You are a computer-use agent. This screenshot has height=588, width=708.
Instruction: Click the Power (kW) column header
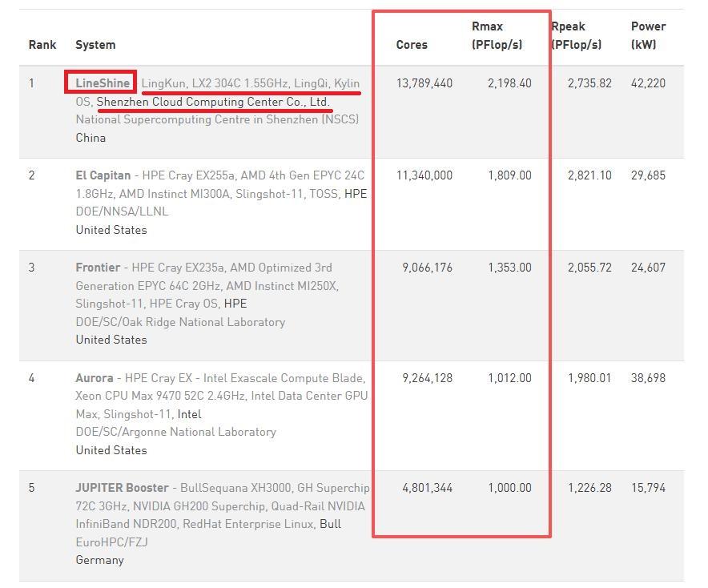tap(648, 35)
